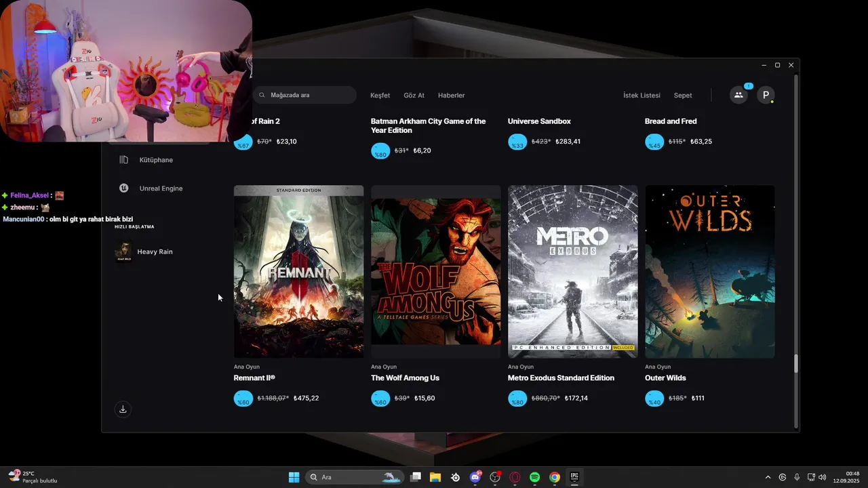Click the %45 badge for Bread and Fred
This screenshot has width=868, height=488.
654,142
